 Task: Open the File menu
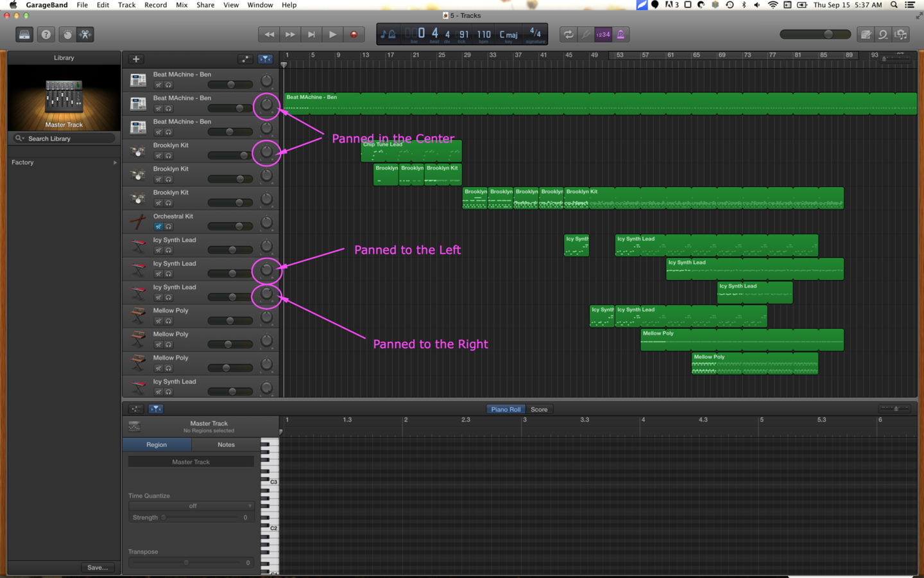pos(82,5)
